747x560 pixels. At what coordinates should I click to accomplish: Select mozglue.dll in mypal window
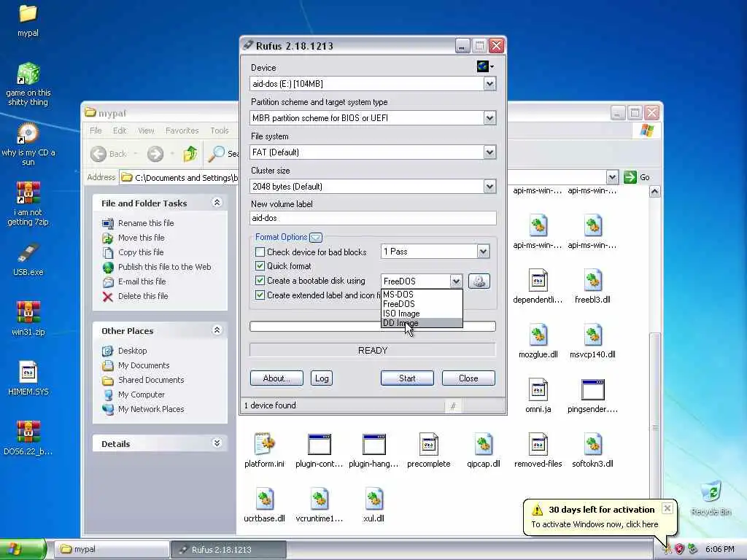tap(538, 341)
